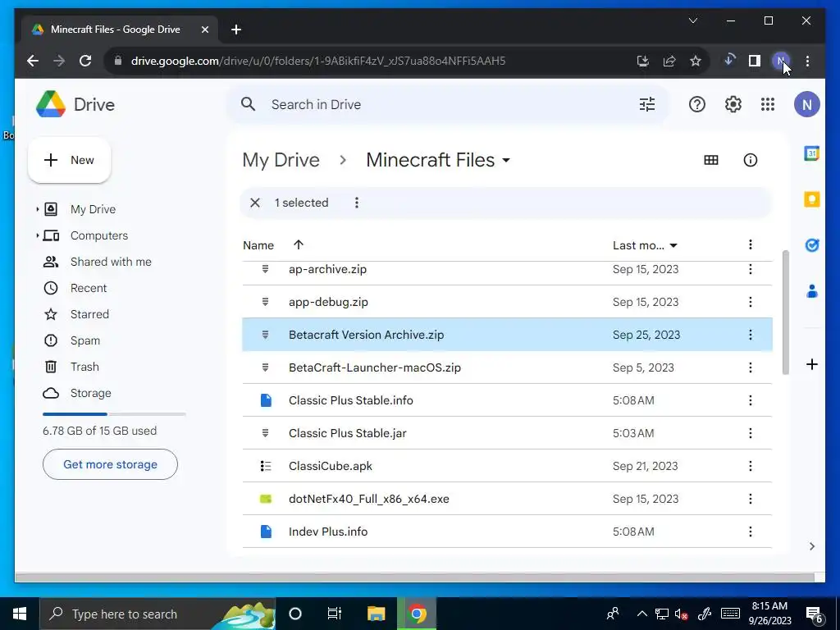The width and height of the screenshot is (840, 630).
Task: Open Shared with me section
Action: (111, 262)
